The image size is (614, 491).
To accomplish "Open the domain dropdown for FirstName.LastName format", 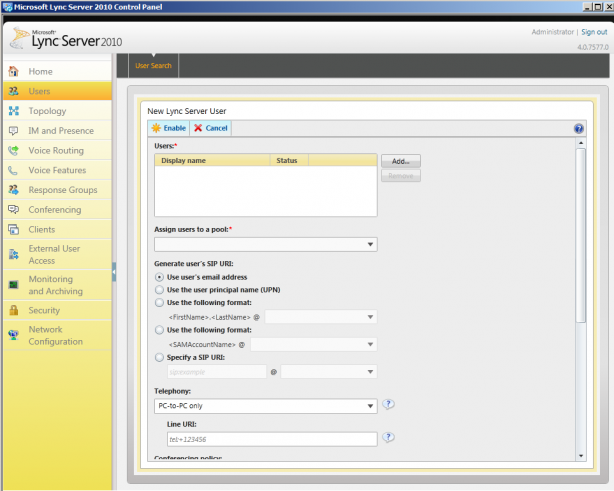I will (321, 317).
